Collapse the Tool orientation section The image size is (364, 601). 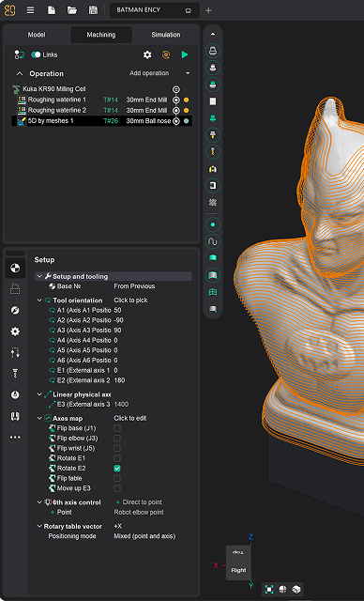click(x=39, y=300)
